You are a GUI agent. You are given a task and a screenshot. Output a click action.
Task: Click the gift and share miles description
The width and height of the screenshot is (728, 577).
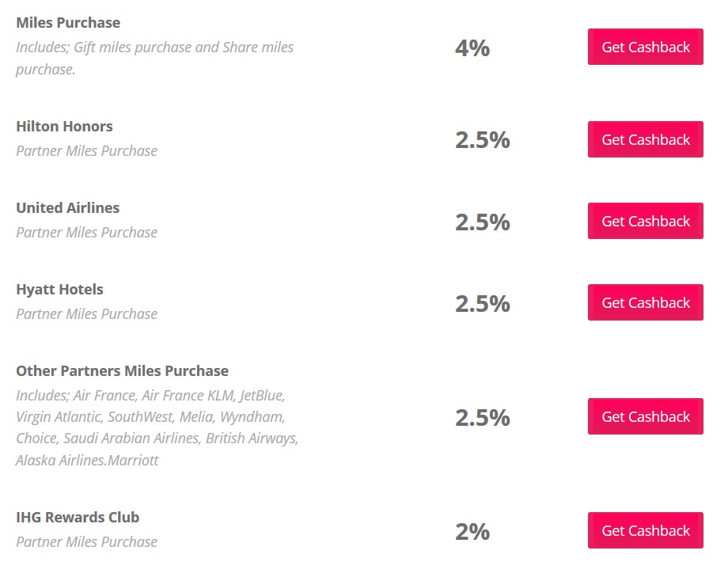[154, 58]
